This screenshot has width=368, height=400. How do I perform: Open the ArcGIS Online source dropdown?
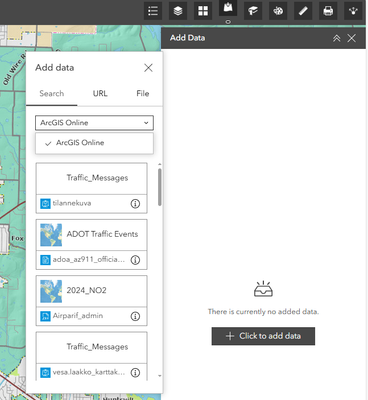pyautogui.click(x=94, y=123)
